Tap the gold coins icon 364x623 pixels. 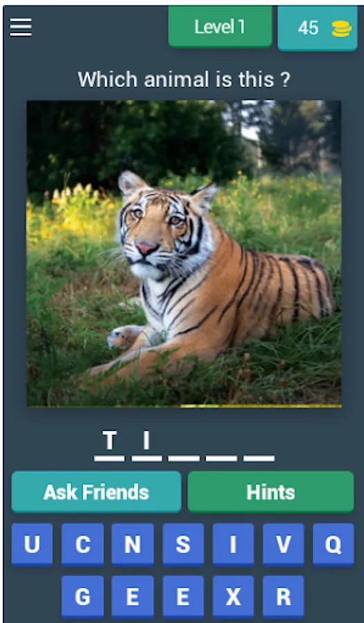coord(341,28)
